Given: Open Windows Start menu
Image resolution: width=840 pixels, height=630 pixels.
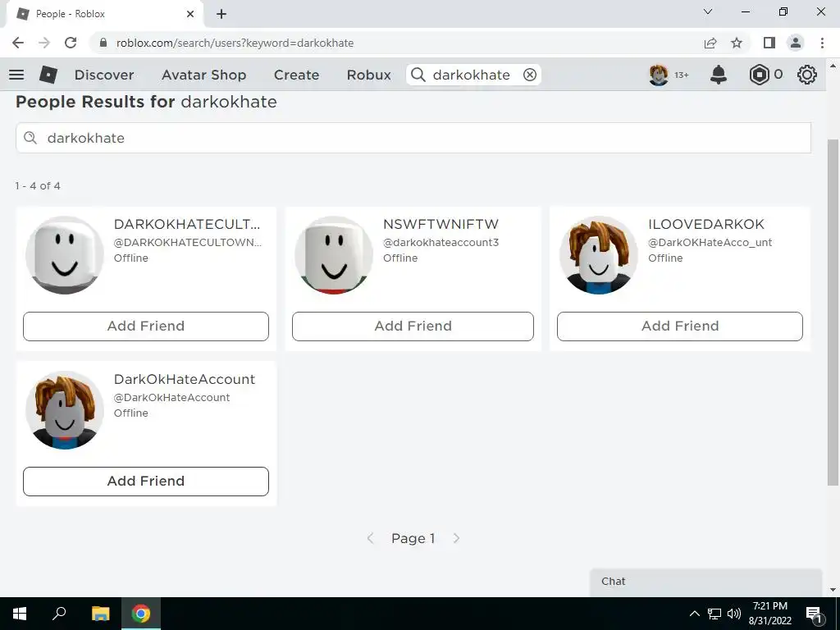Looking at the screenshot, I should point(20,614).
